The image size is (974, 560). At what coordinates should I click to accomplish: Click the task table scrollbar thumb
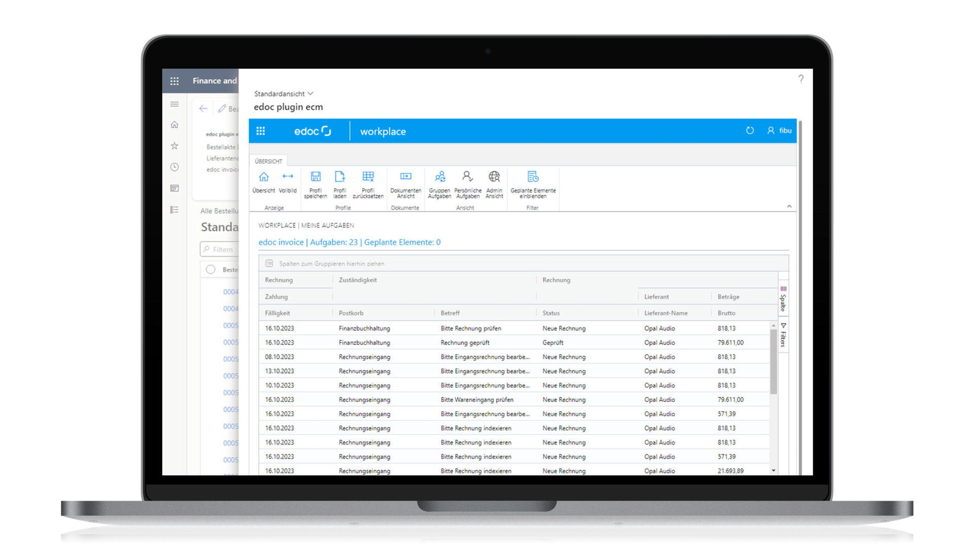point(773,361)
